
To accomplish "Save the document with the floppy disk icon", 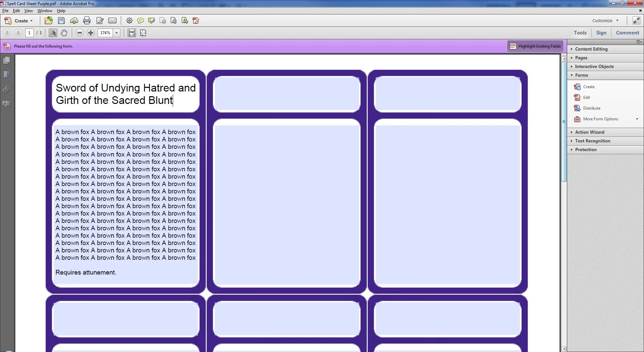I will tap(61, 21).
